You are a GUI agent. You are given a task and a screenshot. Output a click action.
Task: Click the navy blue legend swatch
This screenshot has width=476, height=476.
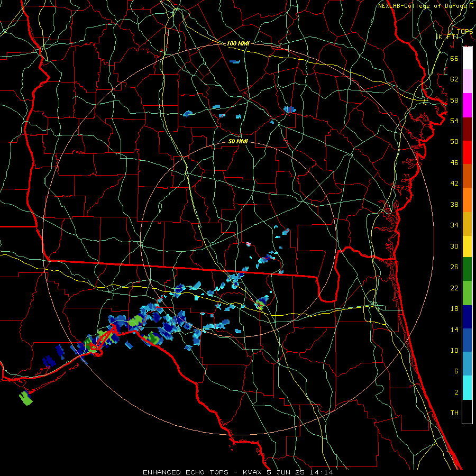pyautogui.click(x=467, y=317)
